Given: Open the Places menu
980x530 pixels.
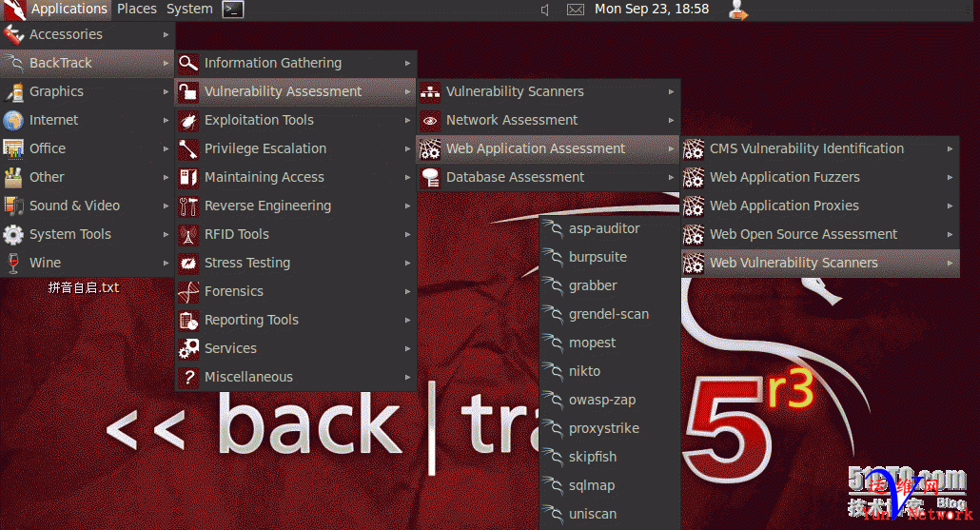Looking at the screenshot, I should 137,10.
